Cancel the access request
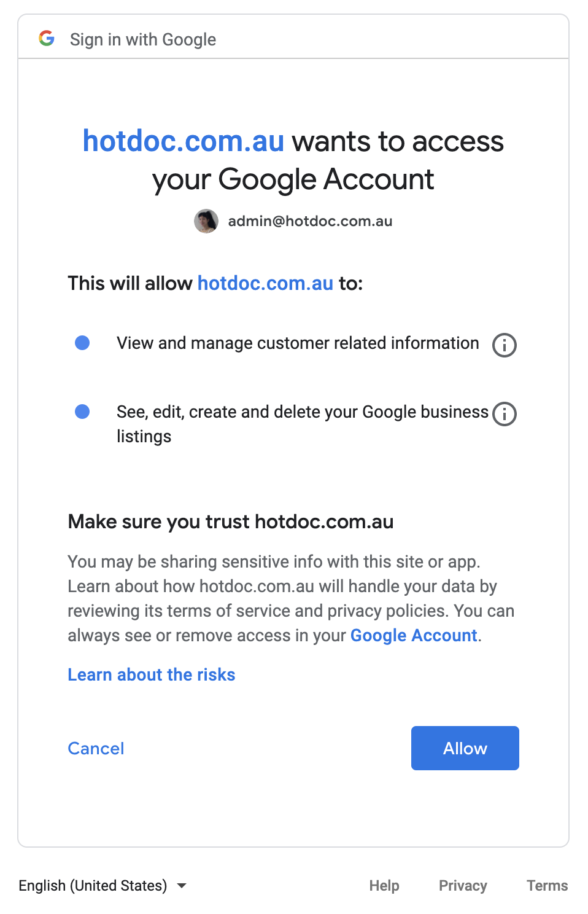Image resolution: width=588 pixels, height=914 pixels. point(96,748)
